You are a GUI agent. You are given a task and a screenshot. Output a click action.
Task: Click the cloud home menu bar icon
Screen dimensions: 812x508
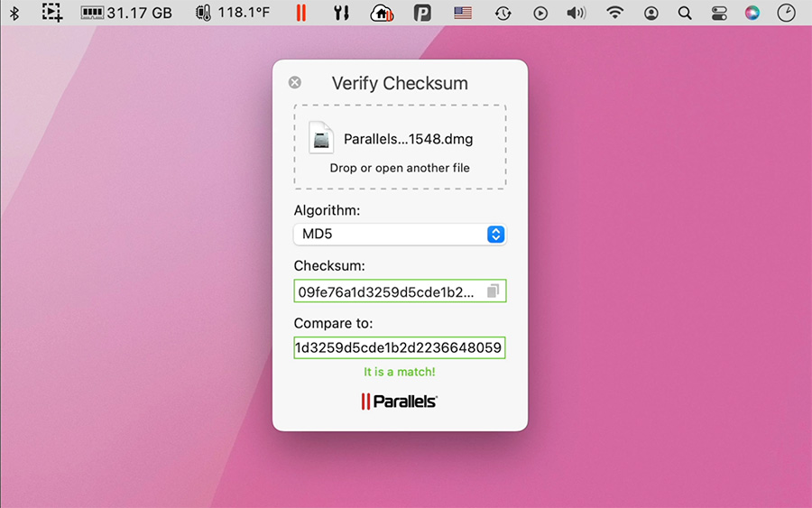click(x=382, y=13)
